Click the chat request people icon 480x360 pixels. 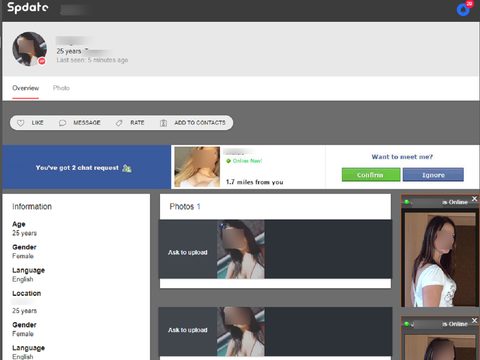click(127, 168)
